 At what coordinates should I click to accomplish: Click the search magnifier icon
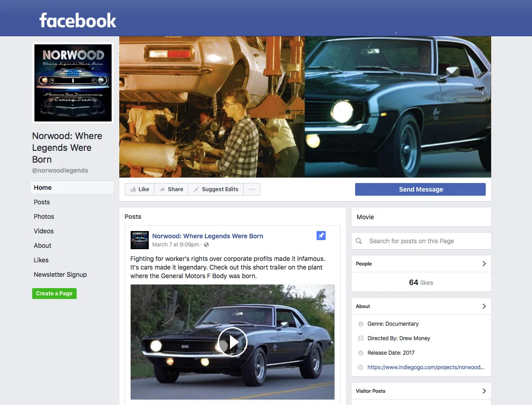pos(359,241)
